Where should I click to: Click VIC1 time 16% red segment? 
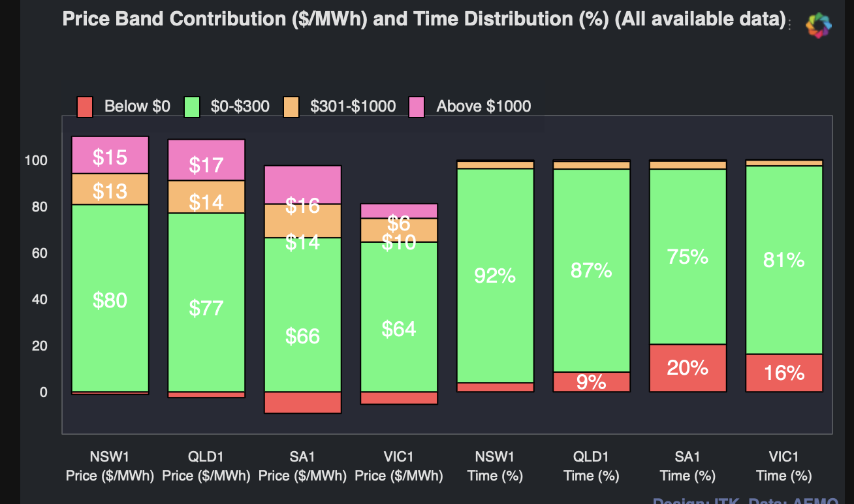coord(784,373)
